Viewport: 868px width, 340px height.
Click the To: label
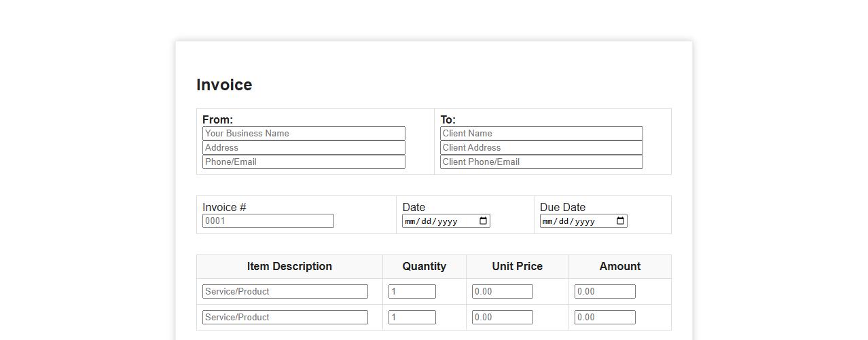448,119
